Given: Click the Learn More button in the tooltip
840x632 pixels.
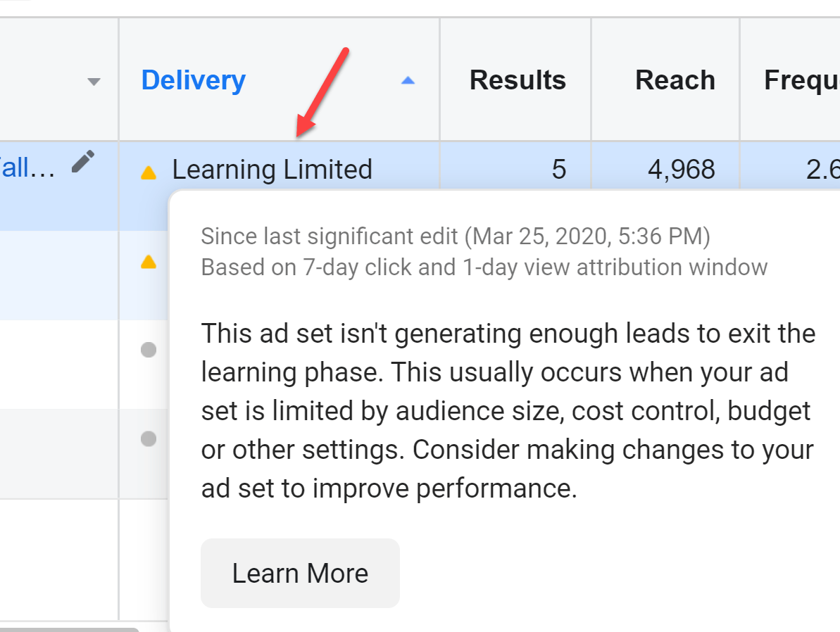Looking at the screenshot, I should [300, 573].
